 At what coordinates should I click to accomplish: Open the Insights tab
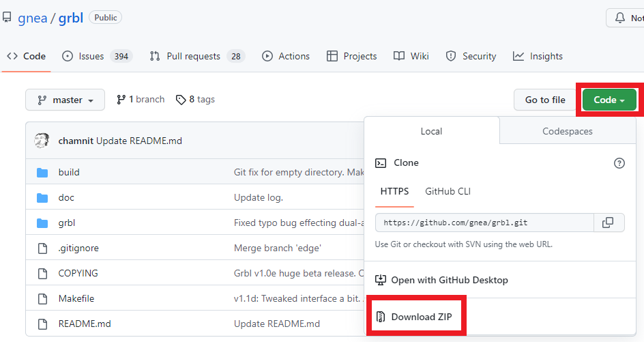pos(538,56)
